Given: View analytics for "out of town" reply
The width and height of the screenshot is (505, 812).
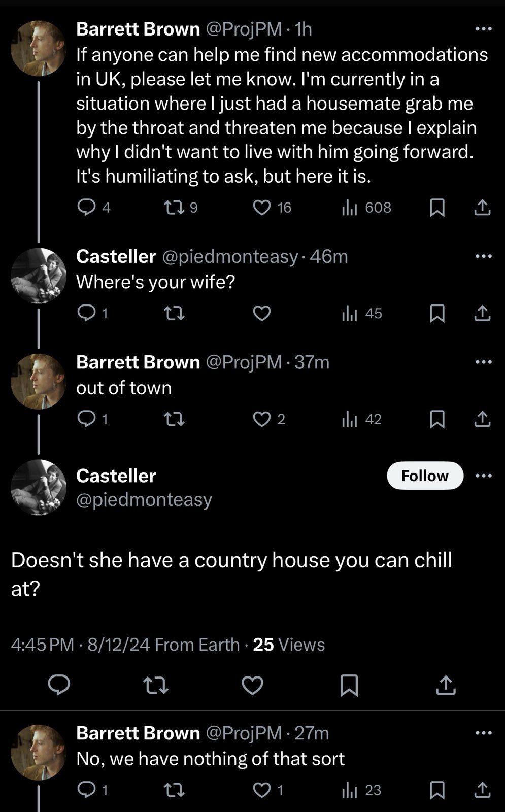Looking at the screenshot, I should (x=350, y=419).
